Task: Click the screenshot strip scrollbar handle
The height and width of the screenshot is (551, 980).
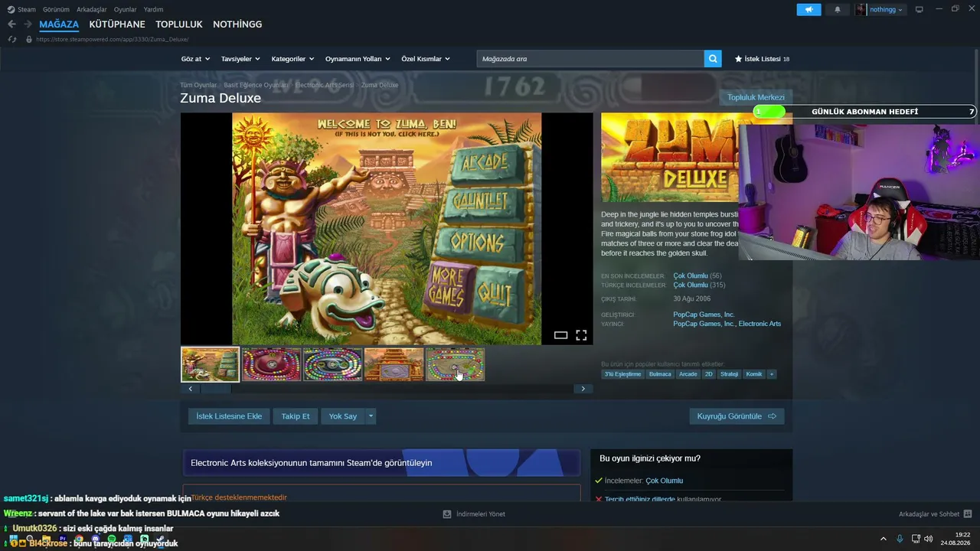Action: pyautogui.click(x=216, y=389)
